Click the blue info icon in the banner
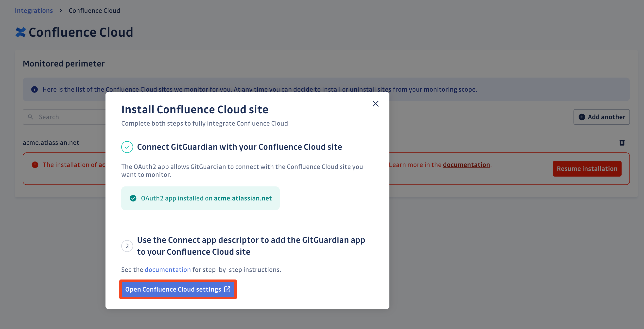 [35, 89]
